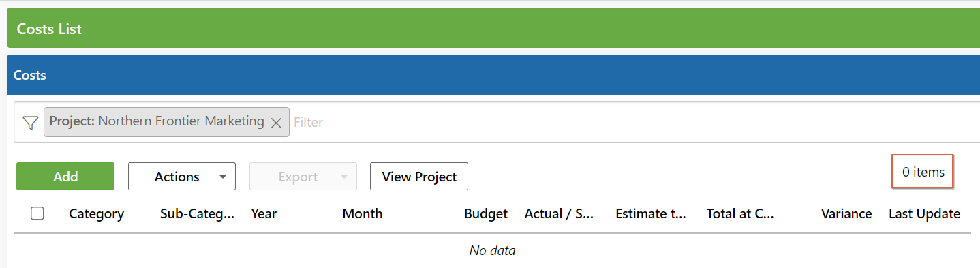Viewport: 980px width, 268px height.
Task: Sort by the Budget column
Action: pyautogui.click(x=486, y=213)
